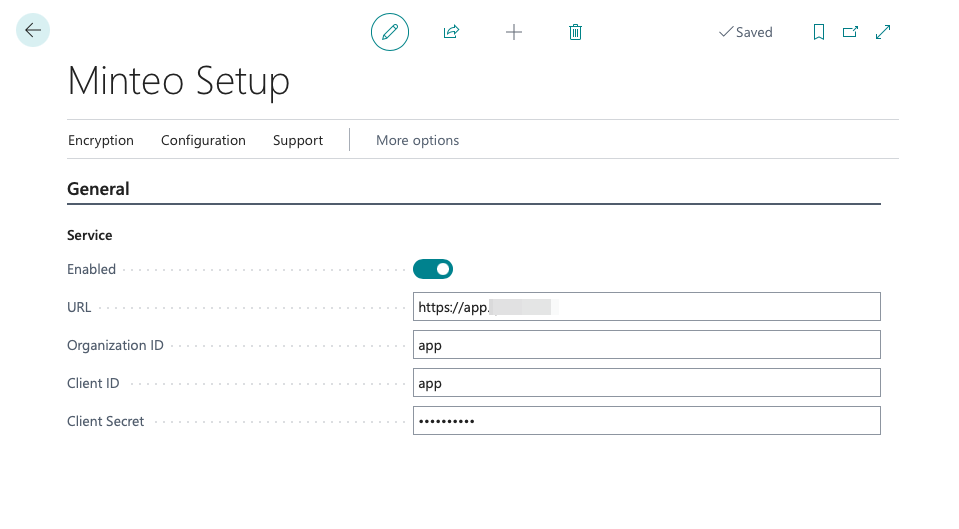Open the Support menu
This screenshot has height=529, width=959.
pos(298,140)
